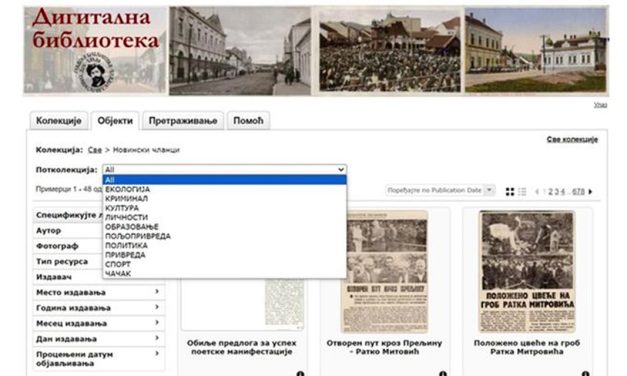This screenshot has width=627, height=376.
Task: Click the login link under banner
Action: tap(601, 105)
